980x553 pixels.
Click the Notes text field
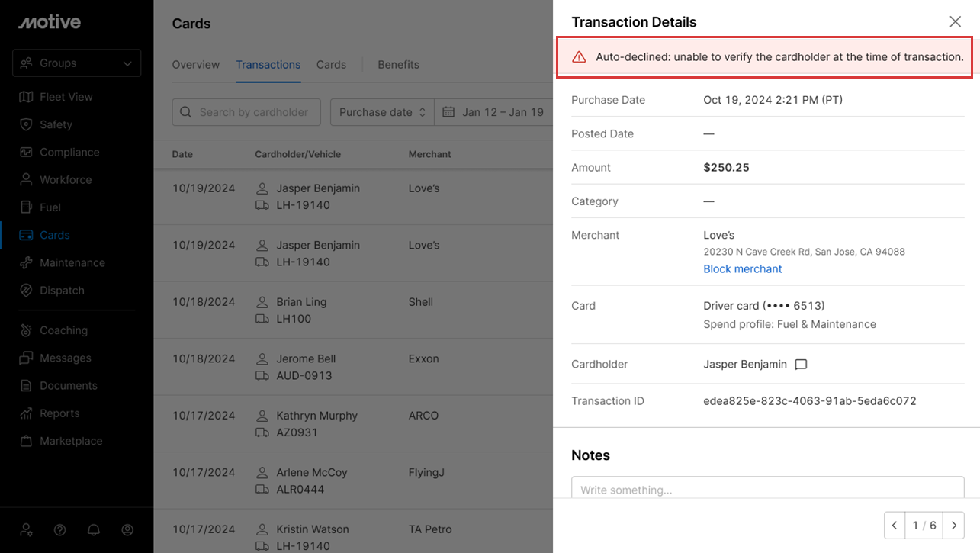(767, 489)
